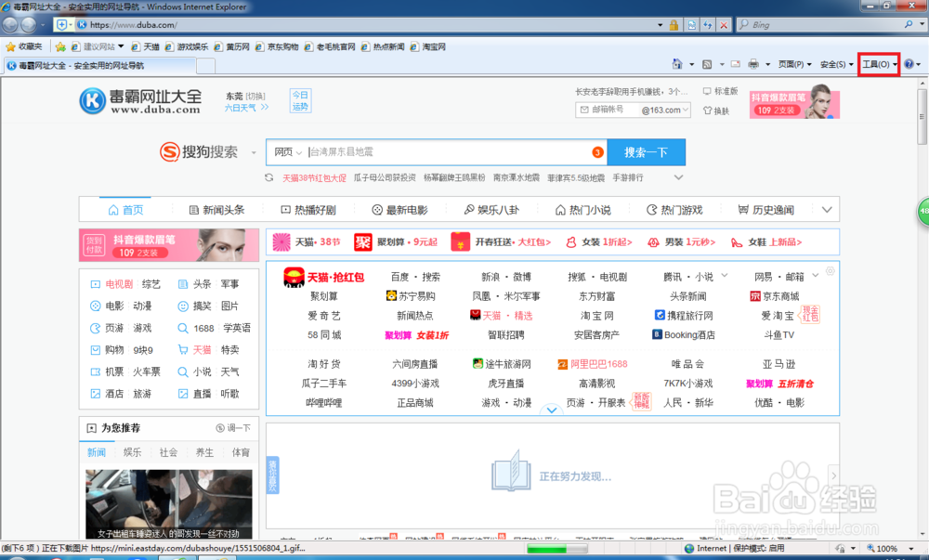Viewport: 929px width, 560px height.
Task: Open the 工具(O) tools menu
Action: pos(876,65)
